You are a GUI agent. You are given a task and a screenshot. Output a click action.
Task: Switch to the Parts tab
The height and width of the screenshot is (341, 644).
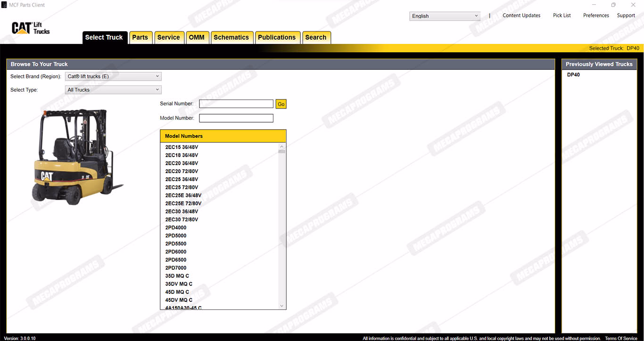140,38
